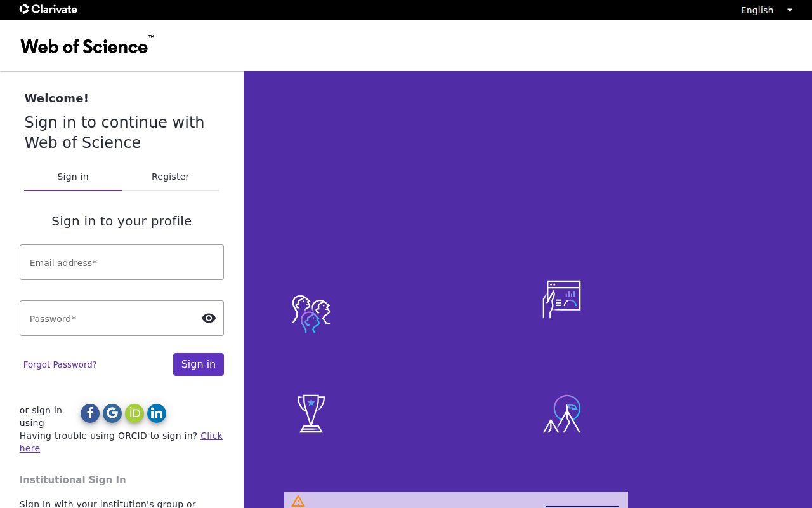812x508 pixels.
Task: Click the Institutional Sign In heading
Action: [73, 480]
